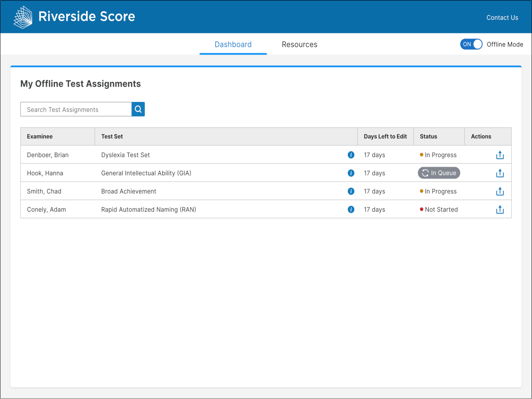Screen dimensions: 532x399
Task: Open the Resources tab
Action: [x=299, y=45]
